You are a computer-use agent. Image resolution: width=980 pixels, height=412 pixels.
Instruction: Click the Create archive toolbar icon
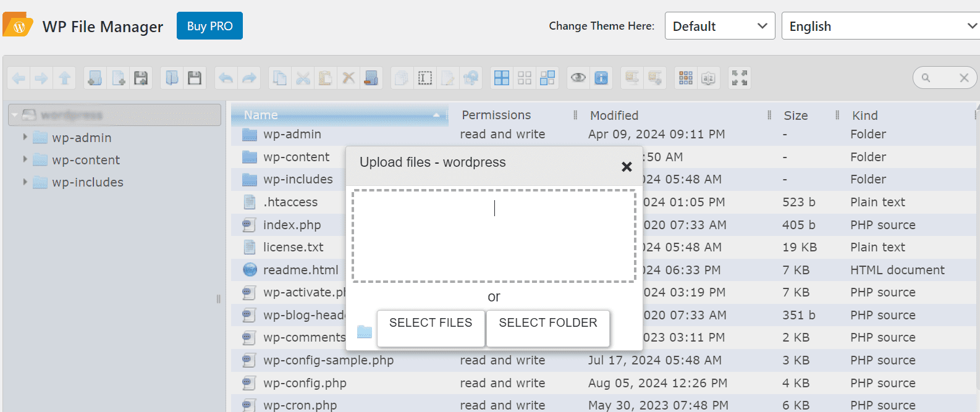(x=655, y=78)
